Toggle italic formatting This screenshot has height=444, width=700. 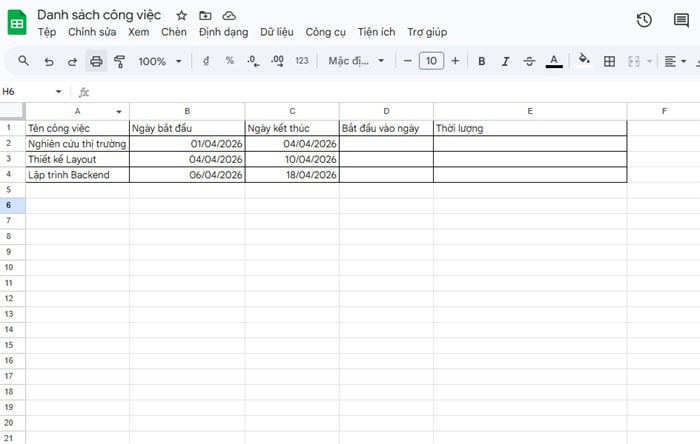(x=505, y=62)
